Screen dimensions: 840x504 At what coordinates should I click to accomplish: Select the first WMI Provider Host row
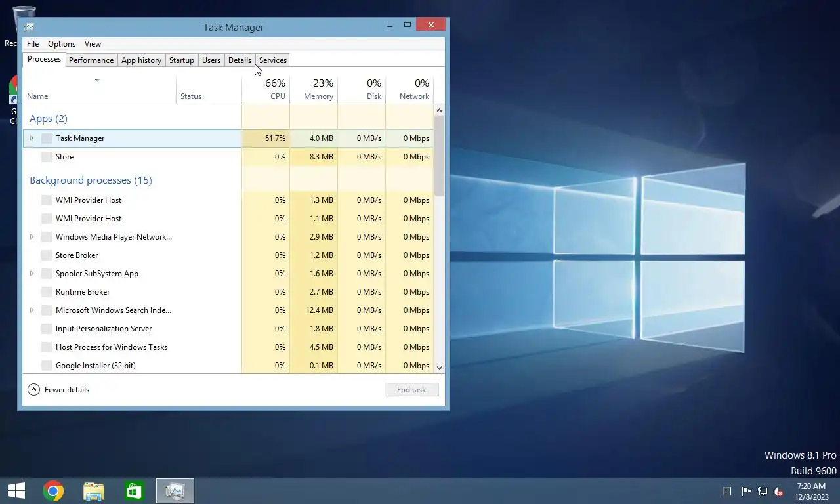pyautogui.click(x=228, y=200)
